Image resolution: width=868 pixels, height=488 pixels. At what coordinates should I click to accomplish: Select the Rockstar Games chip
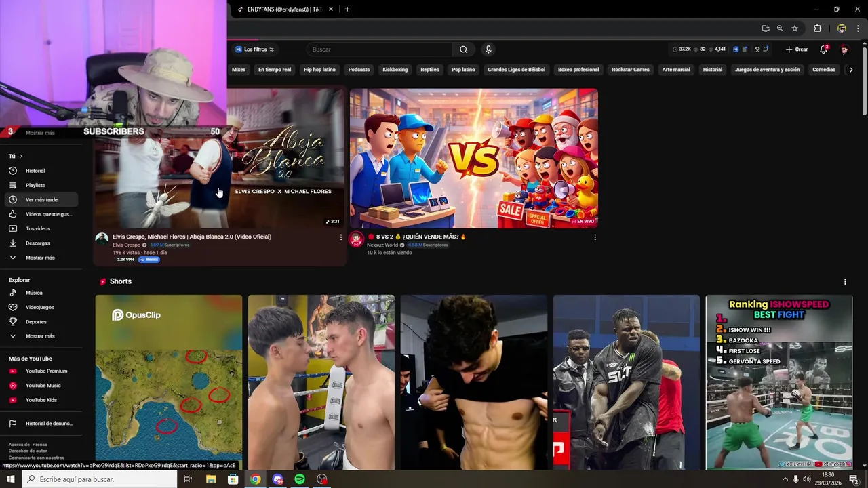(x=631, y=70)
